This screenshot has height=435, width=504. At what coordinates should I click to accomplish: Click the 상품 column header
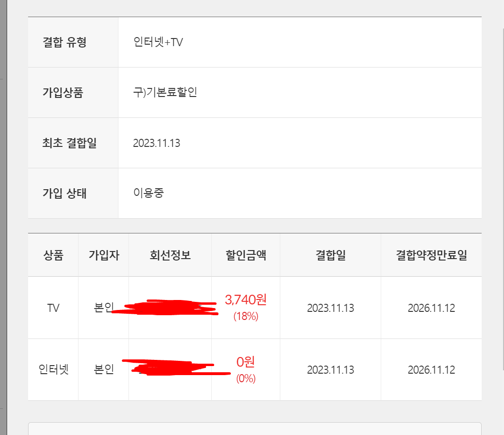tap(53, 255)
